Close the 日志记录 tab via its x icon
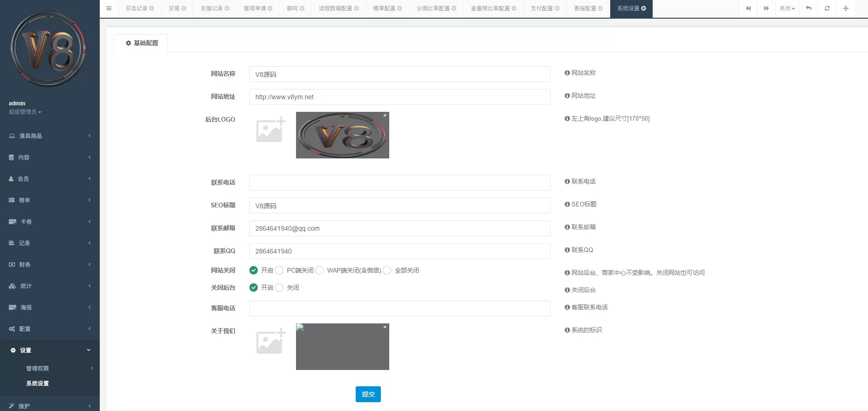This screenshot has height=411, width=868. (x=152, y=8)
